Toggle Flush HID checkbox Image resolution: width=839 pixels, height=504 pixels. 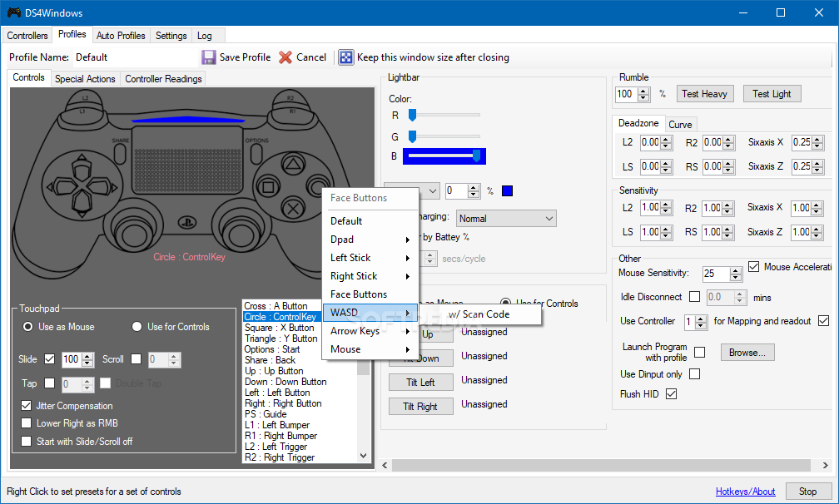(672, 394)
